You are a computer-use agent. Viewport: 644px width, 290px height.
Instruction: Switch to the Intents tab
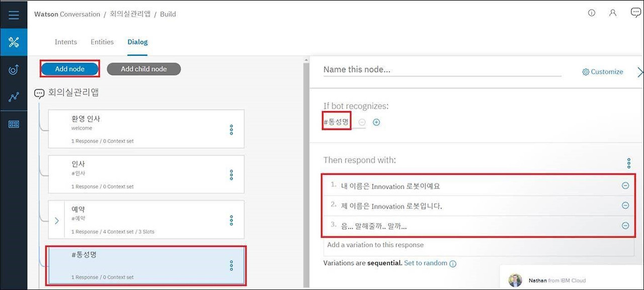[66, 42]
